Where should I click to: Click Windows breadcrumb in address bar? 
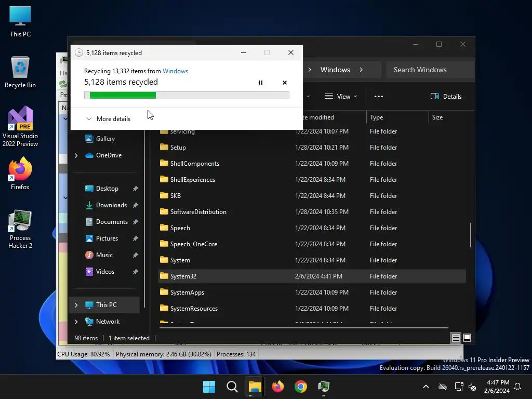coord(335,70)
